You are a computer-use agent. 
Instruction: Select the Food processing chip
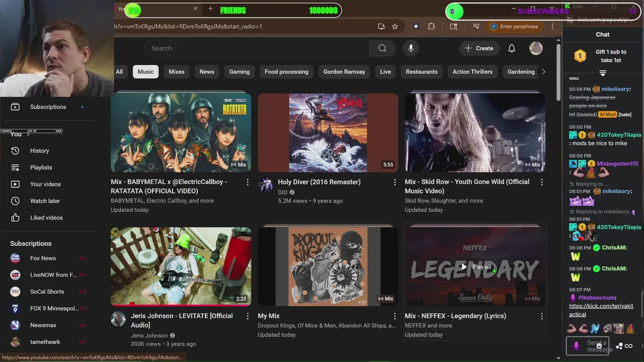coord(287,72)
